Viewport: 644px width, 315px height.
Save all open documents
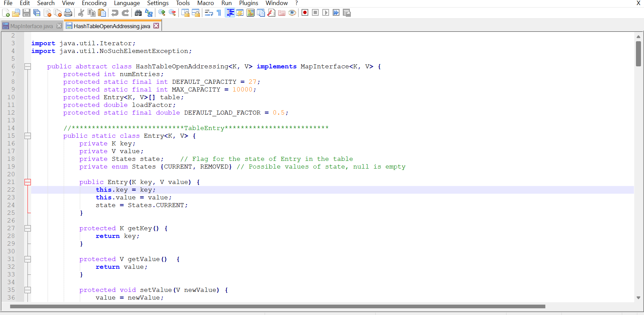(x=37, y=13)
